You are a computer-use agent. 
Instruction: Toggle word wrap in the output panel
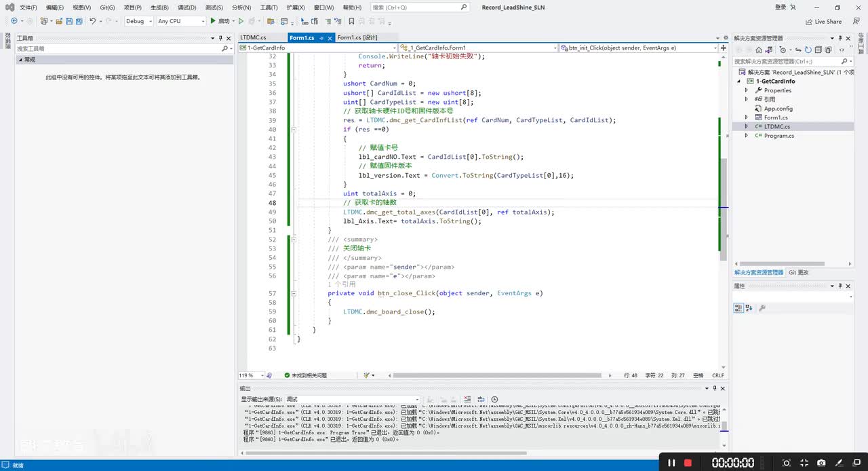coord(481,400)
